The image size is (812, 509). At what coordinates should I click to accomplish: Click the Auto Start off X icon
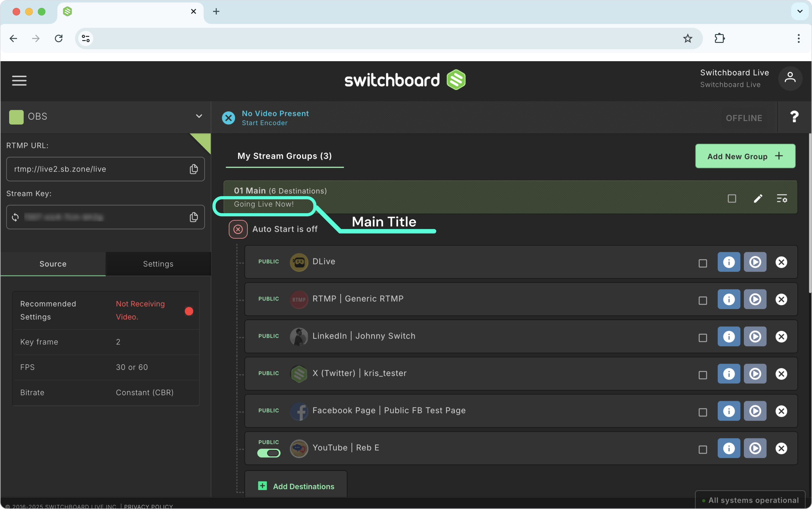238,229
